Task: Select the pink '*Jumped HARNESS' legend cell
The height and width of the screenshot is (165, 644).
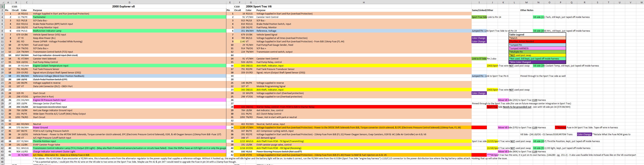Action: pos(537,48)
